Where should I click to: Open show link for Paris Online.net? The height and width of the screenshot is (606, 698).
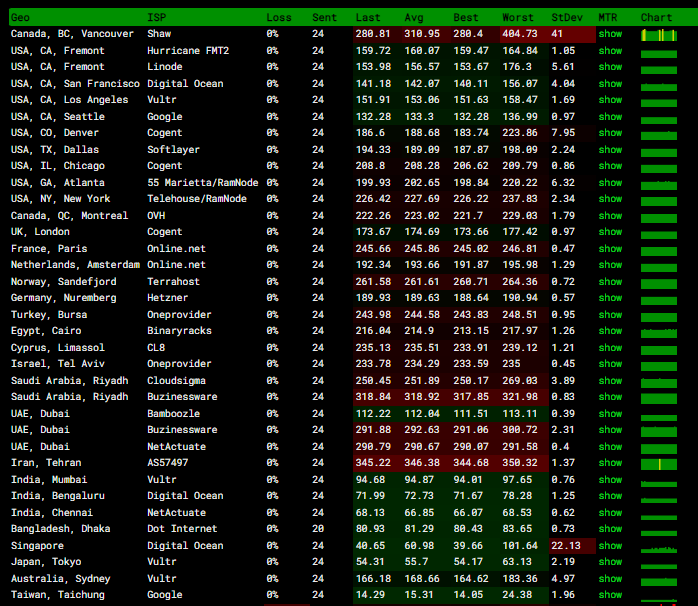(610, 248)
